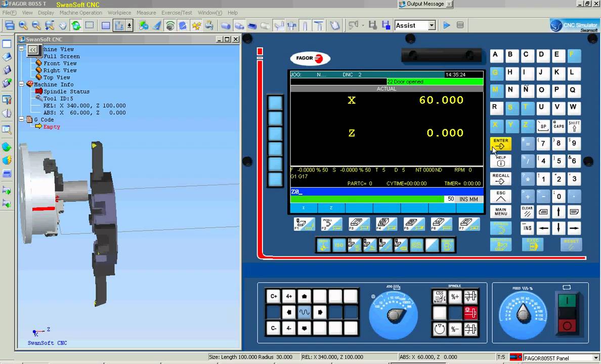601x364 pixels.
Task: Click the MAIN MENU key
Action: click(500, 211)
